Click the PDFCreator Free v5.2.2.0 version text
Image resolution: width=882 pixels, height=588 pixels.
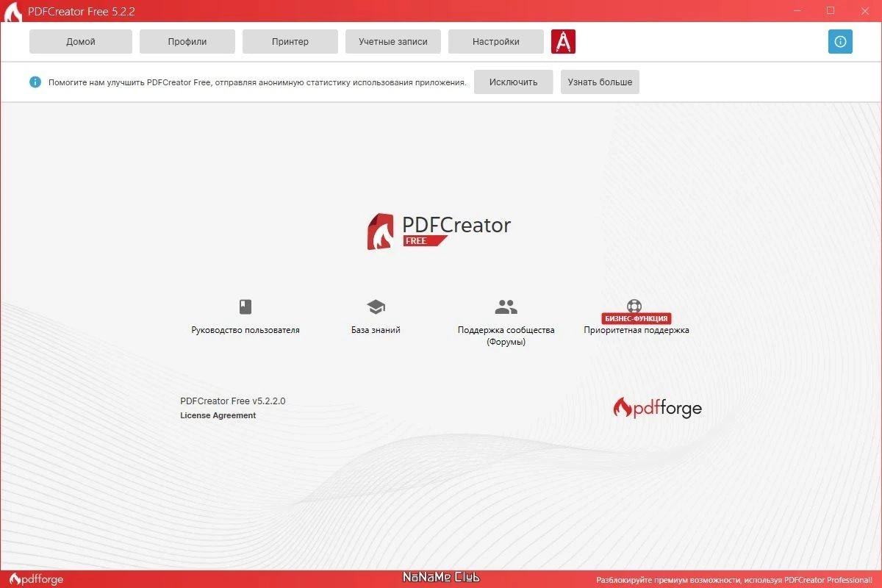(x=233, y=401)
